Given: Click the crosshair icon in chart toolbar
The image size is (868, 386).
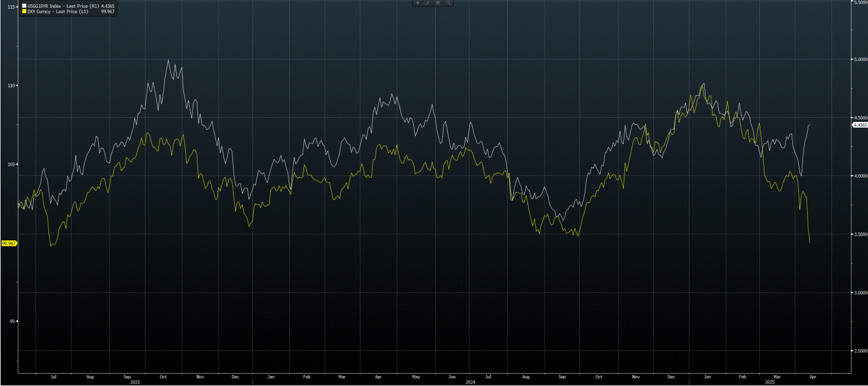Looking at the screenshot, I should click(x=417, y=3).
